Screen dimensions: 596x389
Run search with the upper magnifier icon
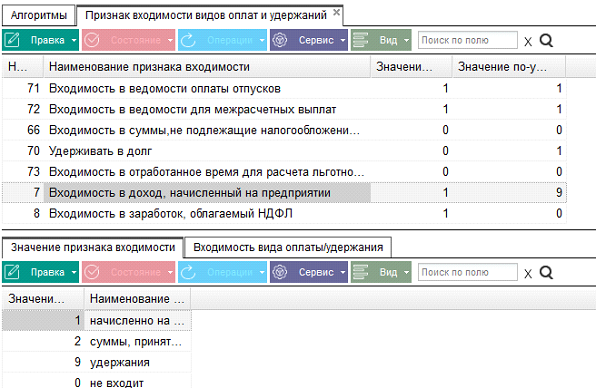pyautogui.click(x=546, y=40)
